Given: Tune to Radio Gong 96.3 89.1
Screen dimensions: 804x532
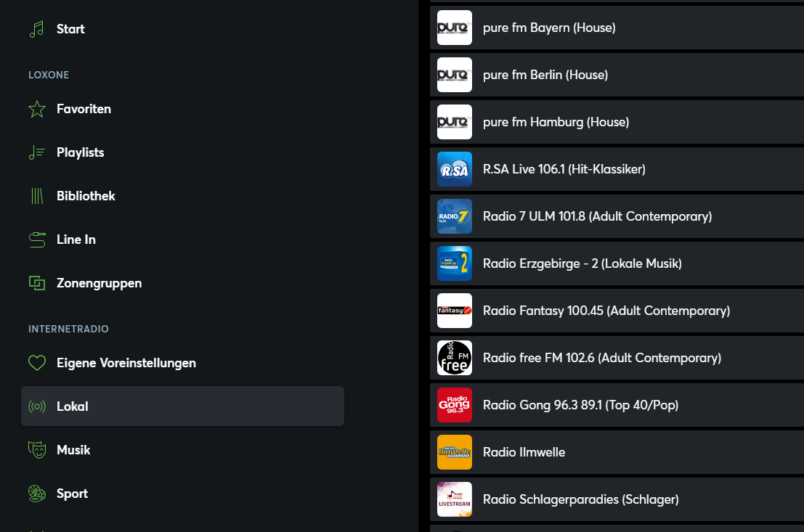Looking at the screenshot, I should (617, 405).
